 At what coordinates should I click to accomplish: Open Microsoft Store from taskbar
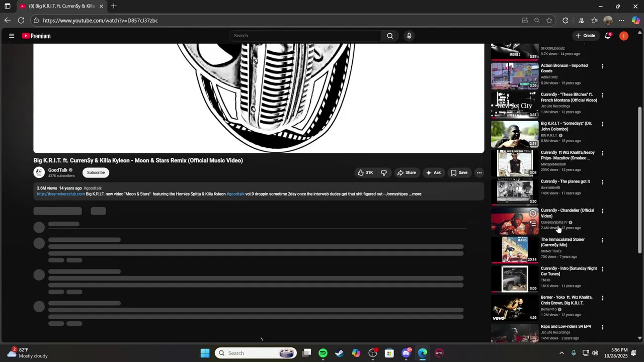[x=389, y=353]
